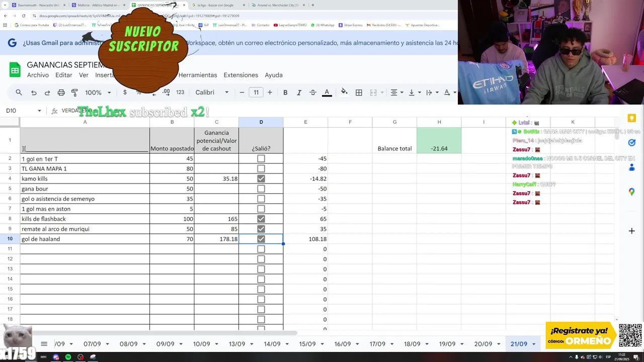This screenshot has width=644, height=362.
Task: Increase font size with the plus button
Action: coord(270,93)
